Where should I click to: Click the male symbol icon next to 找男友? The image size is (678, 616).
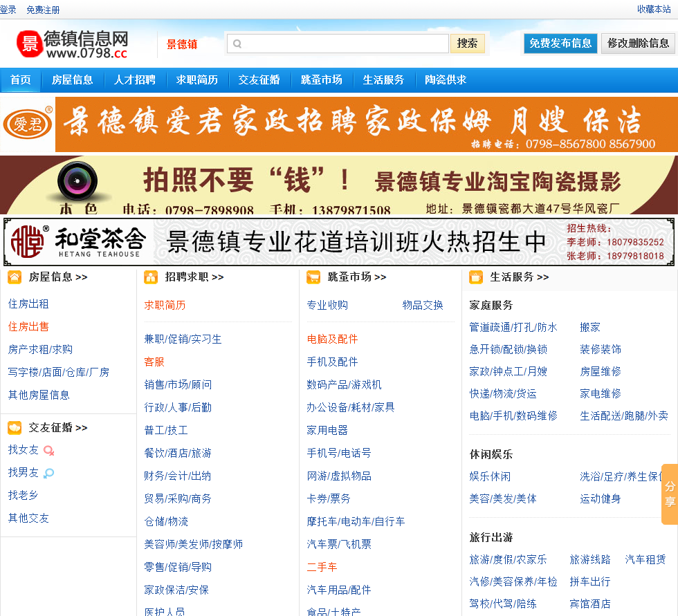click(x=49, y=473)
